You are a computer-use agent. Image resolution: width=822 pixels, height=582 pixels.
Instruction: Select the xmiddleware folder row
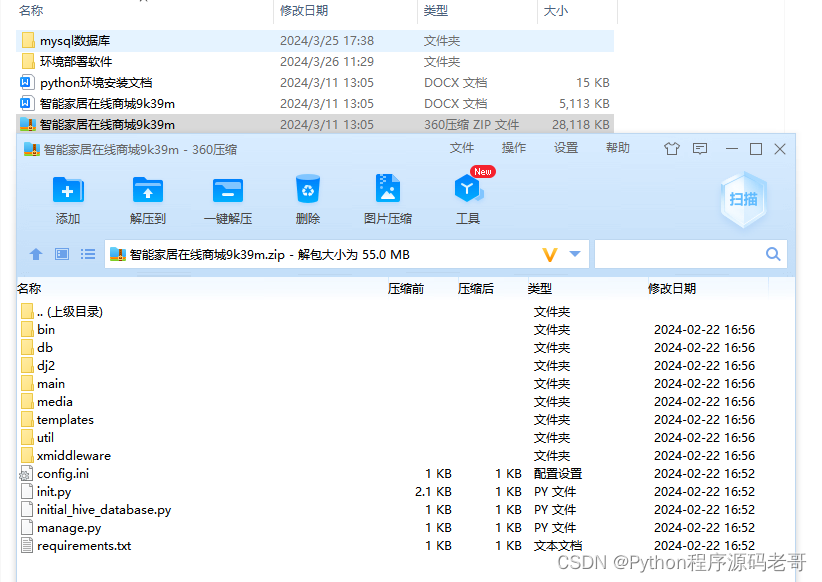pyautogui.click(x=406, y=455)
